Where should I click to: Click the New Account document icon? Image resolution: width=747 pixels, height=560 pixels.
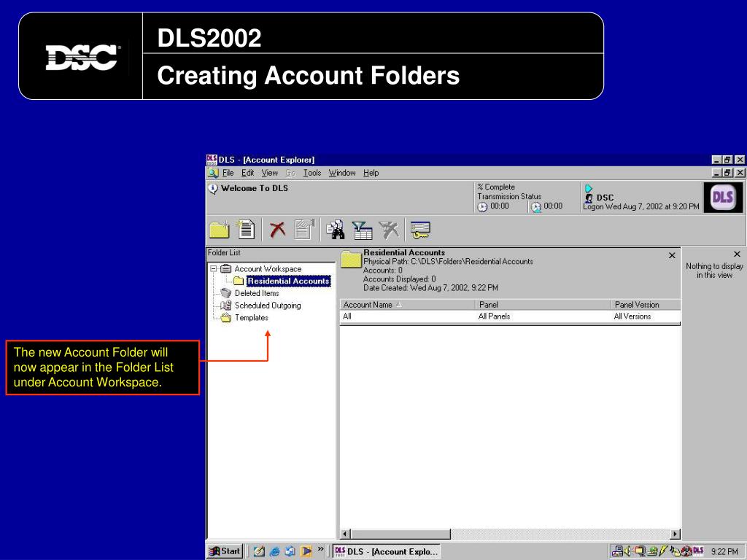(x=247, y=230)
